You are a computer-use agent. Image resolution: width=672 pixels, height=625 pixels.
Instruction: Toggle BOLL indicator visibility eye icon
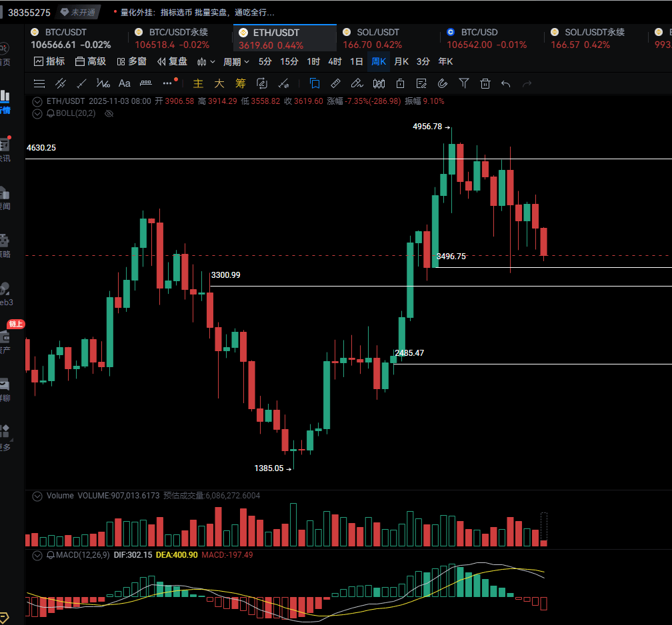pyautogui.click(x=109, y=113)
